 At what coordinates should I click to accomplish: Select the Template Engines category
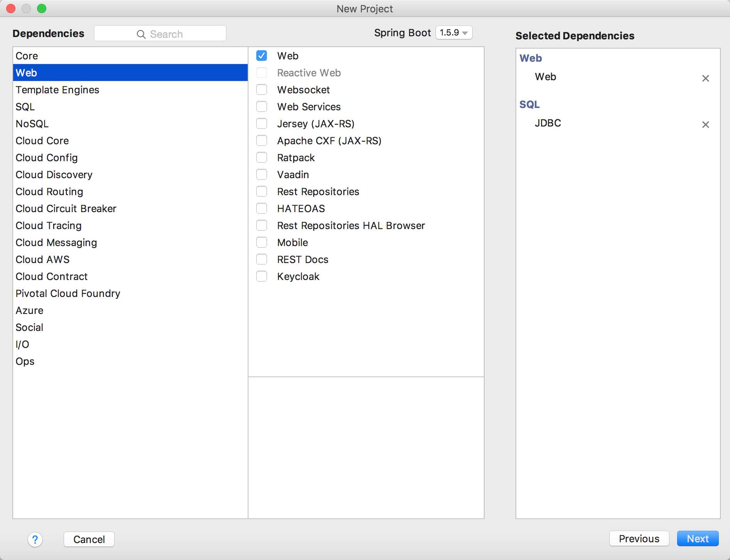click(x=130, y=89)
